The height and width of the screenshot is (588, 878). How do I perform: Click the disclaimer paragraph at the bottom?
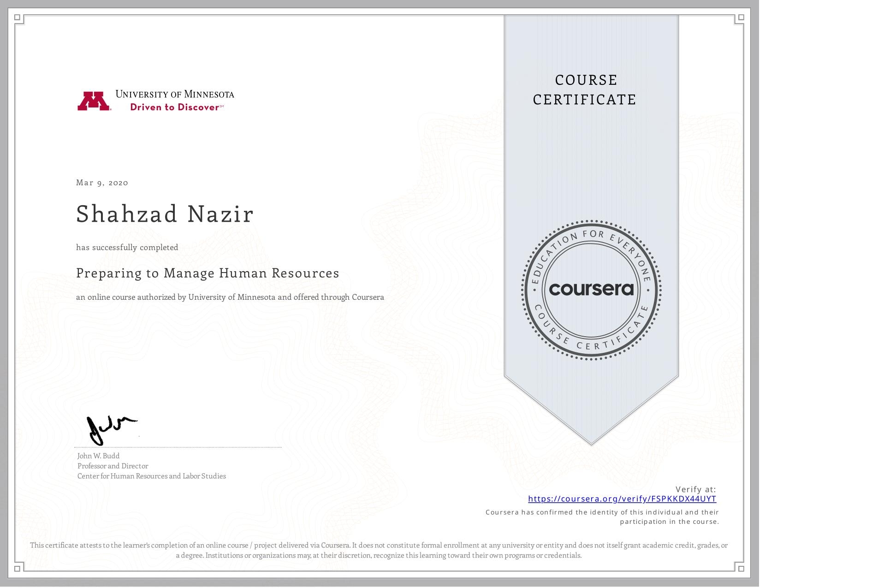[x=379, y=550]
